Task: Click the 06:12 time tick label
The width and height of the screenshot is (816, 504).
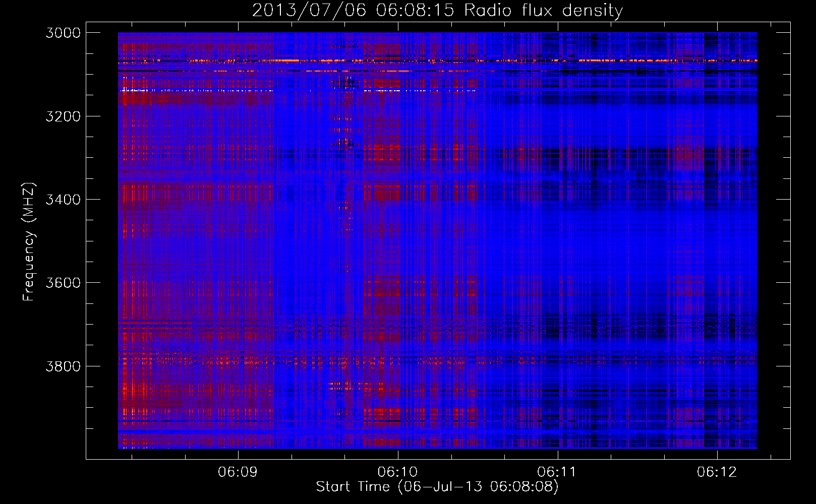Action: [x=717, y=472]
